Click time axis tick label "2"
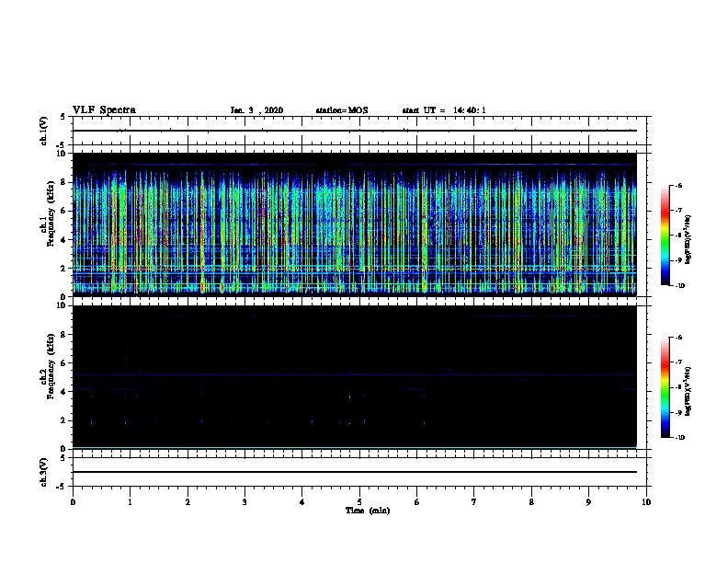The width and height of the screenshot is (728, 563). click(x=188, y=502)
